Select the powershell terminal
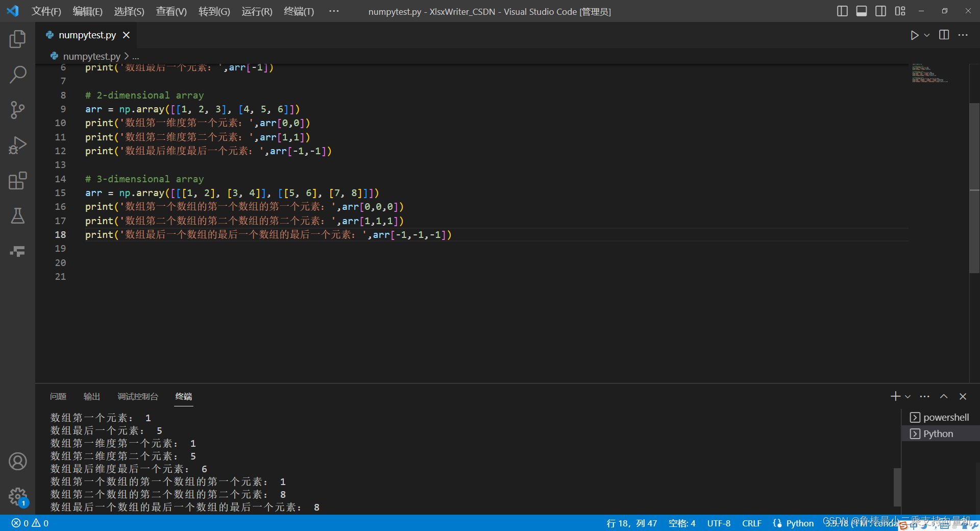980x531 pixels. click(x=940, y=417)
